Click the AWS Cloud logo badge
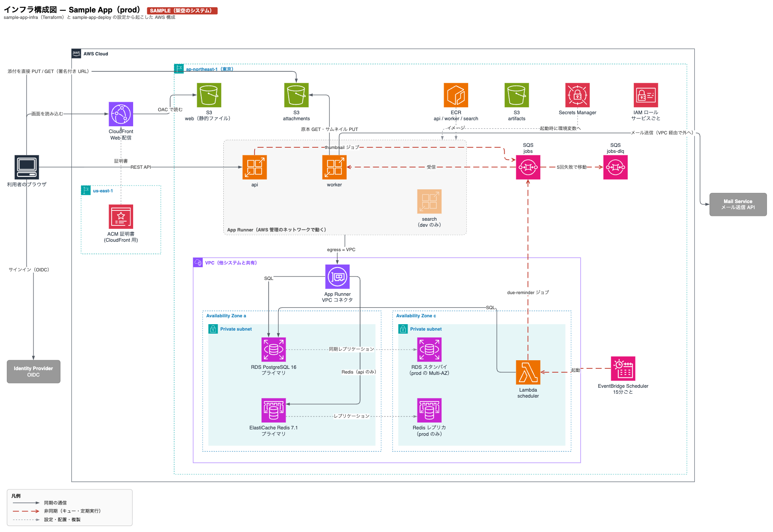The image size is (773, 532). (x=76, y=54)
